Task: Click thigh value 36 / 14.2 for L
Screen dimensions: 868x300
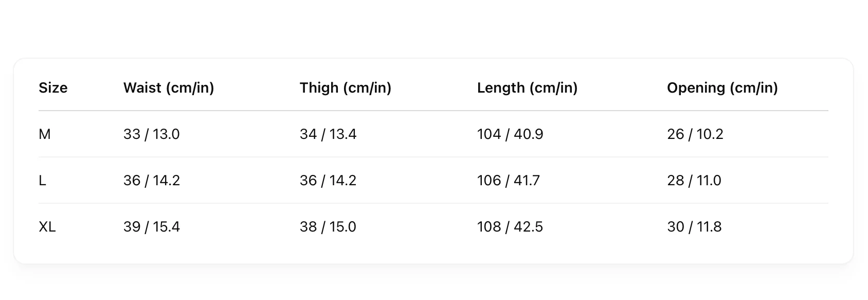Action: pos(328,181)
